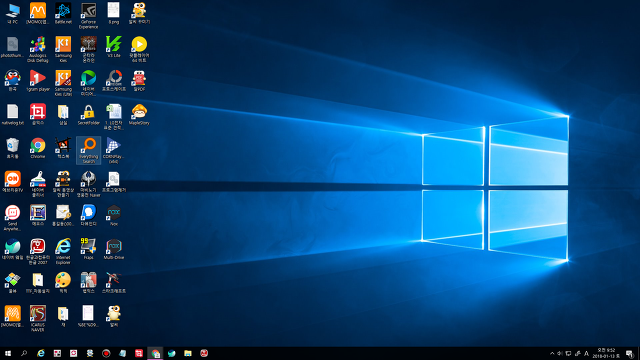Launch the paint palette app icon

tap(63, 283)
